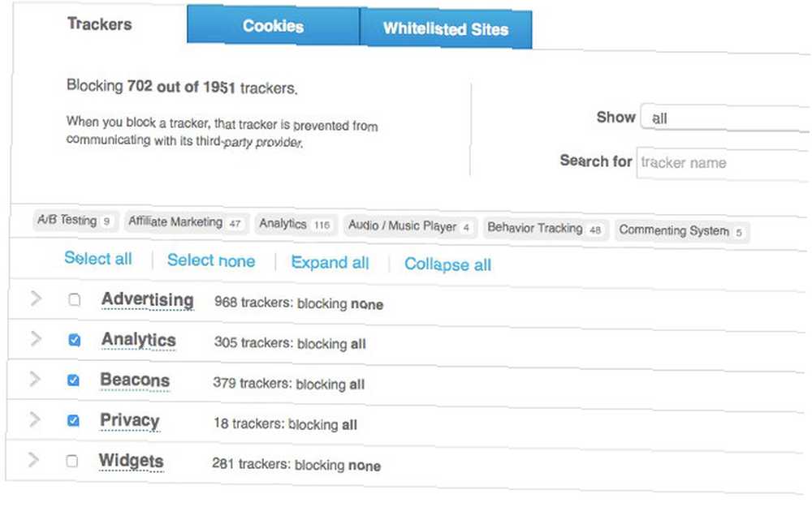The width and height of the screenshot is (812, 520).
Task: Click the Select all link
Action: point(98,258)
